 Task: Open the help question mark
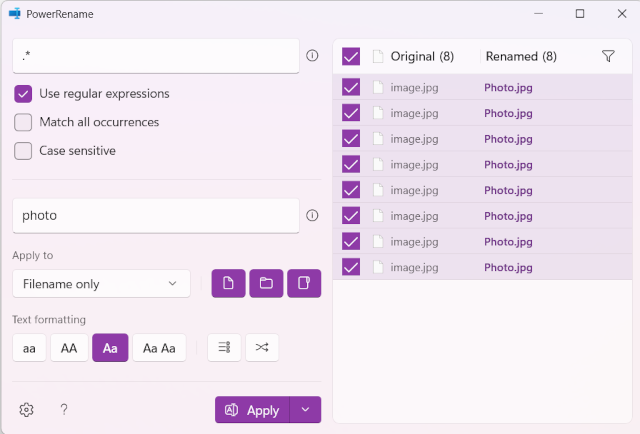[x=64, y=410]
